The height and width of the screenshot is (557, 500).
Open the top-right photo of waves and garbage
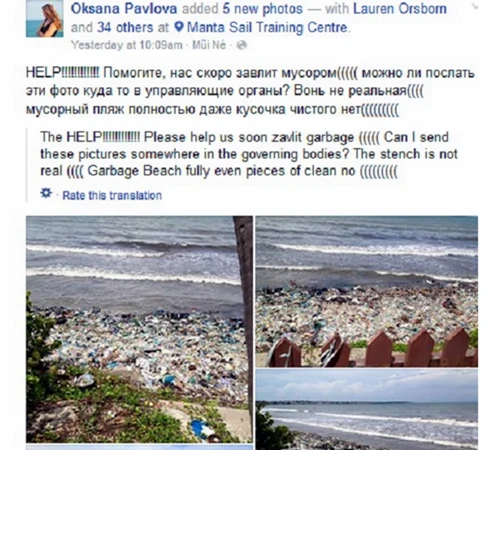click(x=366, y=291)
